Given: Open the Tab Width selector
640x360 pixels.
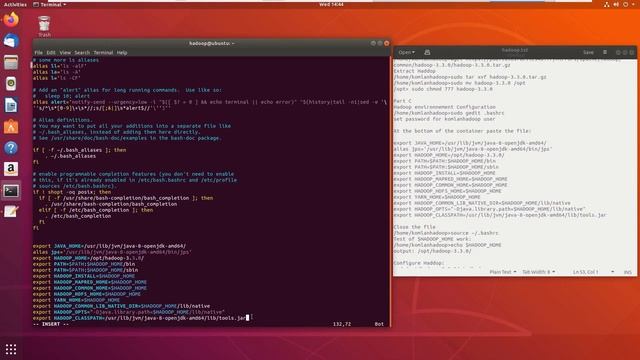Looking at the screenshot, I should click(539, 272).
